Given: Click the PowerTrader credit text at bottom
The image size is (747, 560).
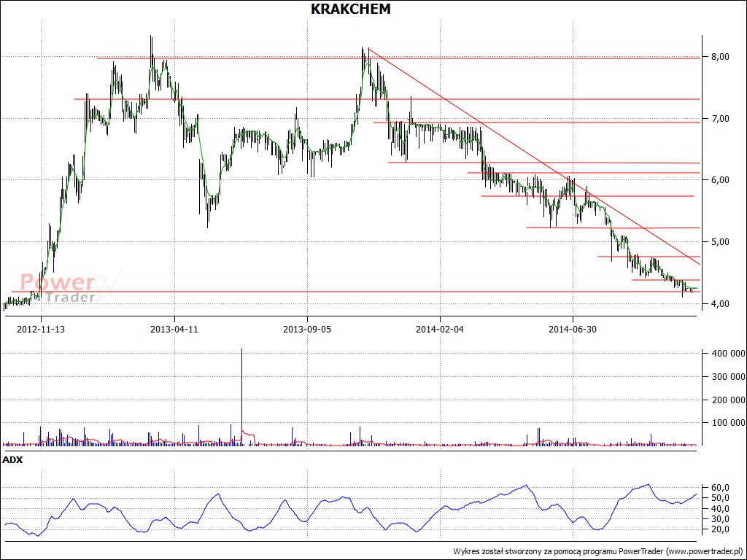Looking at the screenshot, I should pos(597,551).
